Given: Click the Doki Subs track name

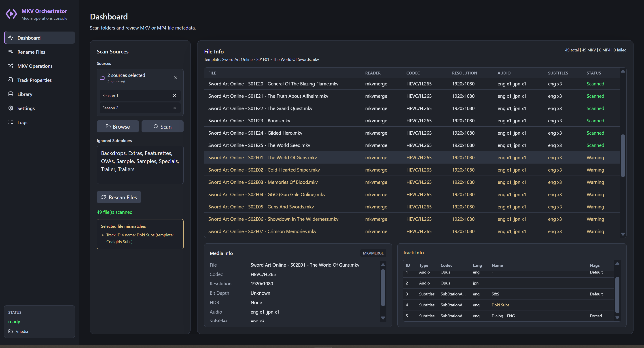Looking at the screenshot, I should [500, 305].
